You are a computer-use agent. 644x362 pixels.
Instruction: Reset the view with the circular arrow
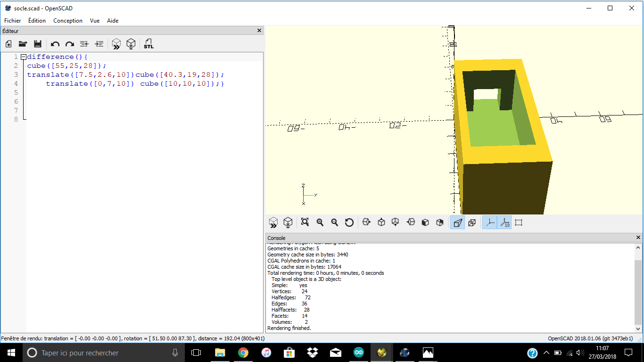pyautogui.click(x=349, y=222)
